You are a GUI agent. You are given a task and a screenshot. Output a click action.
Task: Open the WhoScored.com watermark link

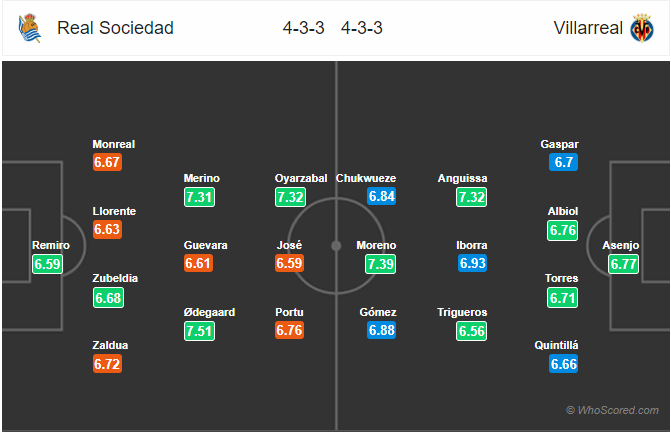(x=612, y=410)
